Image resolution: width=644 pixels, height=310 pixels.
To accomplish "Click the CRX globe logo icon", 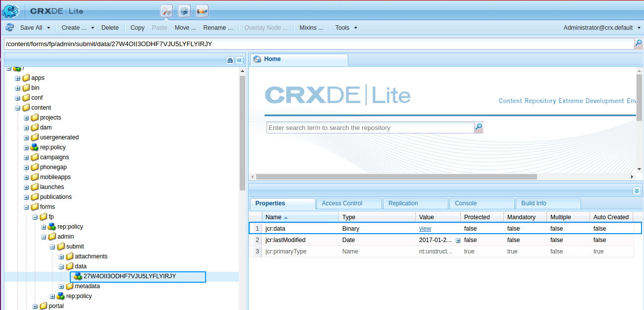I will coord(11,10).
